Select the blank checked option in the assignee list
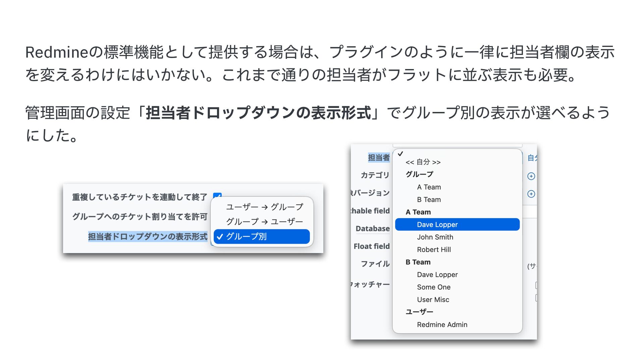644x362 pixels. pyautogui.click(x=457, y=154)
